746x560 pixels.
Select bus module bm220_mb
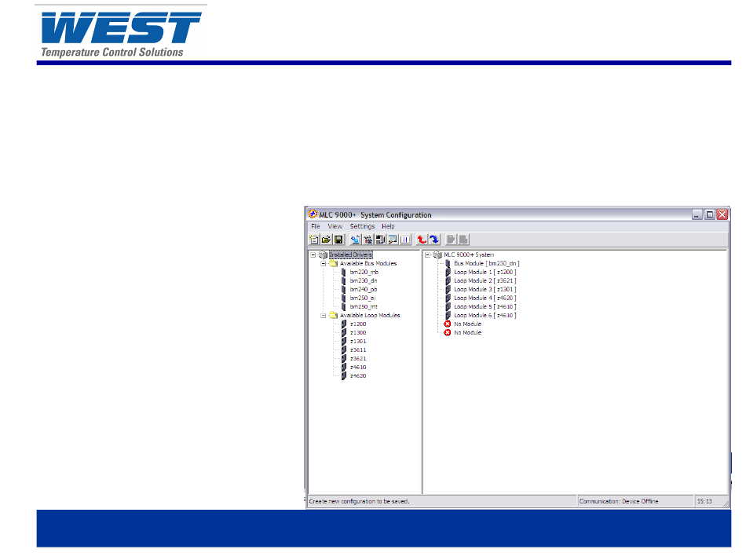pos(364,273)
